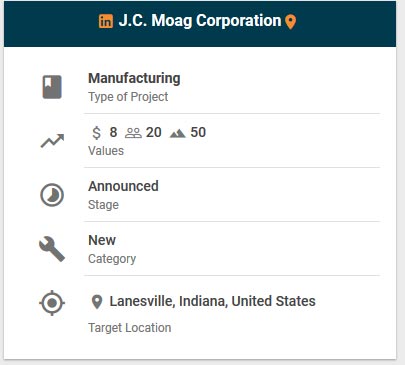
Task: Open the LinkedIn icon in header
Action: pos(106,21)
